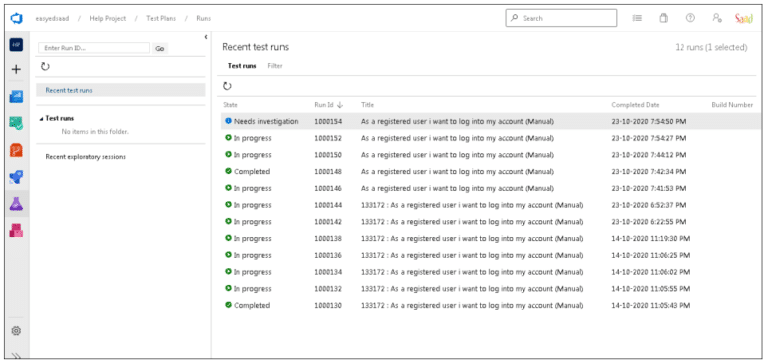Open Artifacts from the sidebar
Viewport: 768px width, 364px height.
pyautogui.click(x=16, y=230)
